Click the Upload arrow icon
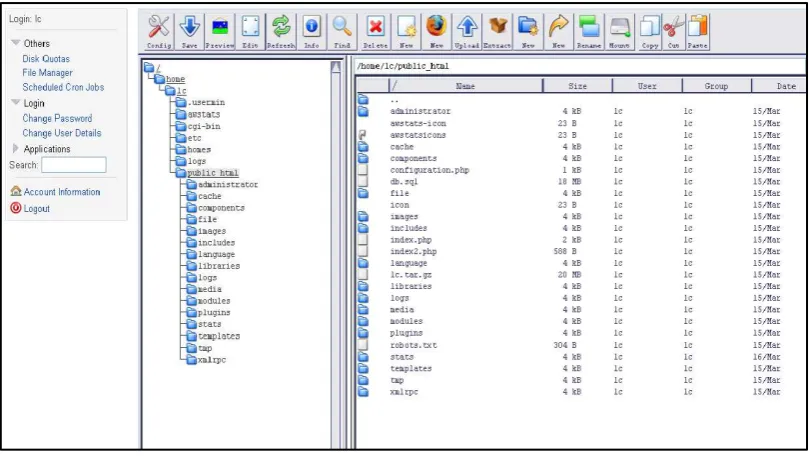The image size is (809, 456). [x=467, y=31]
